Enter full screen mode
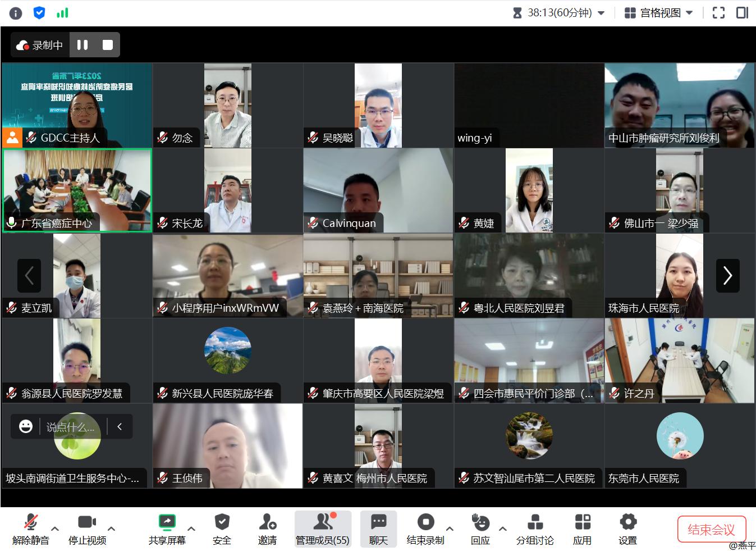Screen dimensions: 756x551 coord(718,13)
